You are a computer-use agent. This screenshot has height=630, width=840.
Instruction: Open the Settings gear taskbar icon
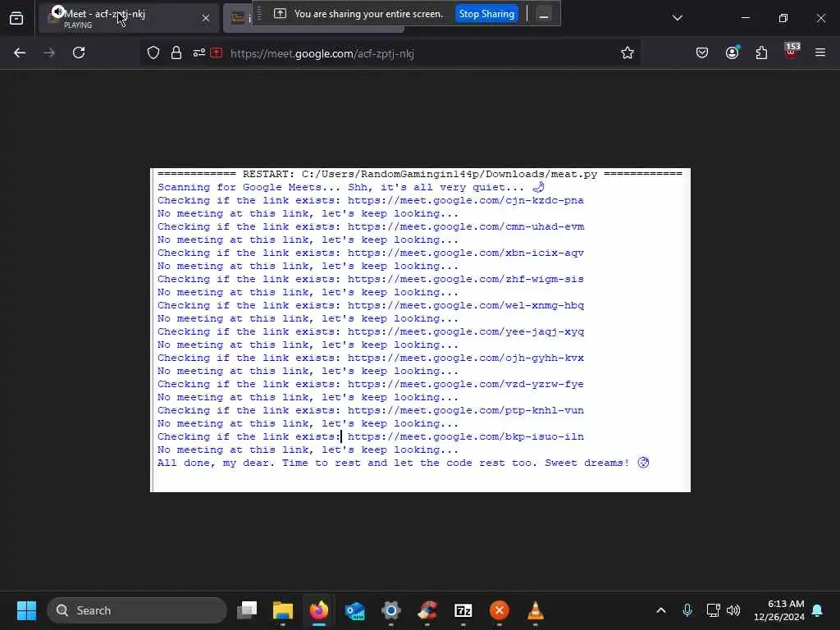click(391, 610)
